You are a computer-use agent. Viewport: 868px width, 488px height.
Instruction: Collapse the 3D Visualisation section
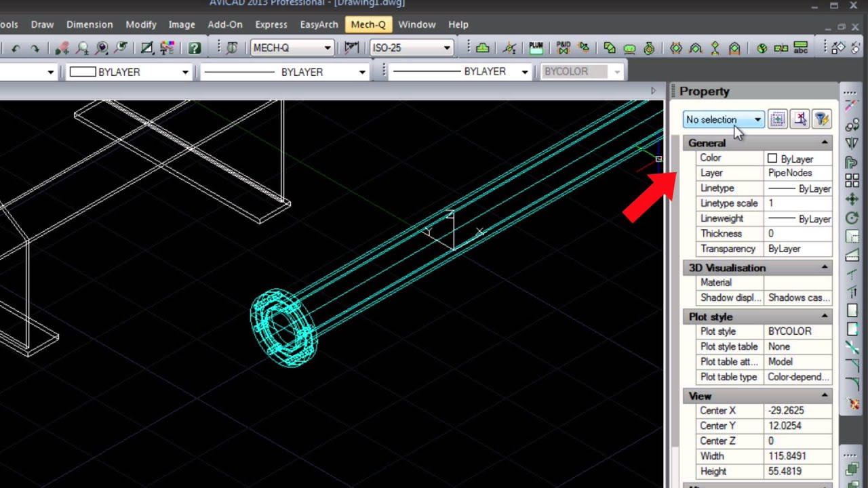point(825,268)
